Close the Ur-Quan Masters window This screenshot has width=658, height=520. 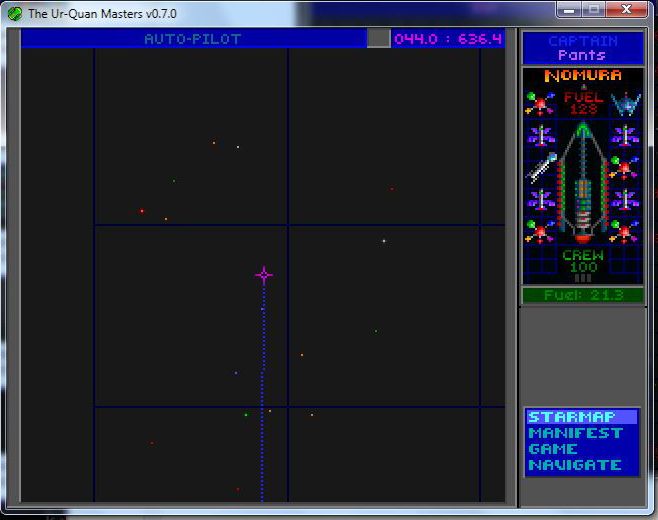pos(627,10)
